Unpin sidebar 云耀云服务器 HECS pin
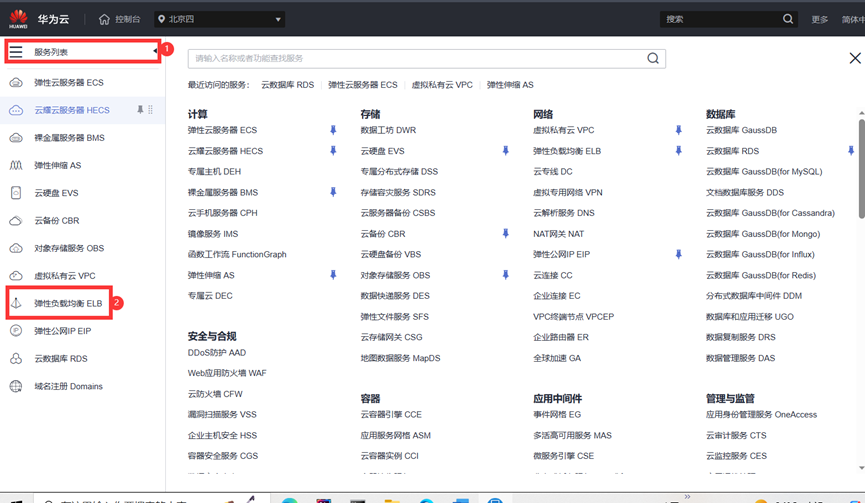The height and width of the screenshot is (503, 865). (140, 110)
